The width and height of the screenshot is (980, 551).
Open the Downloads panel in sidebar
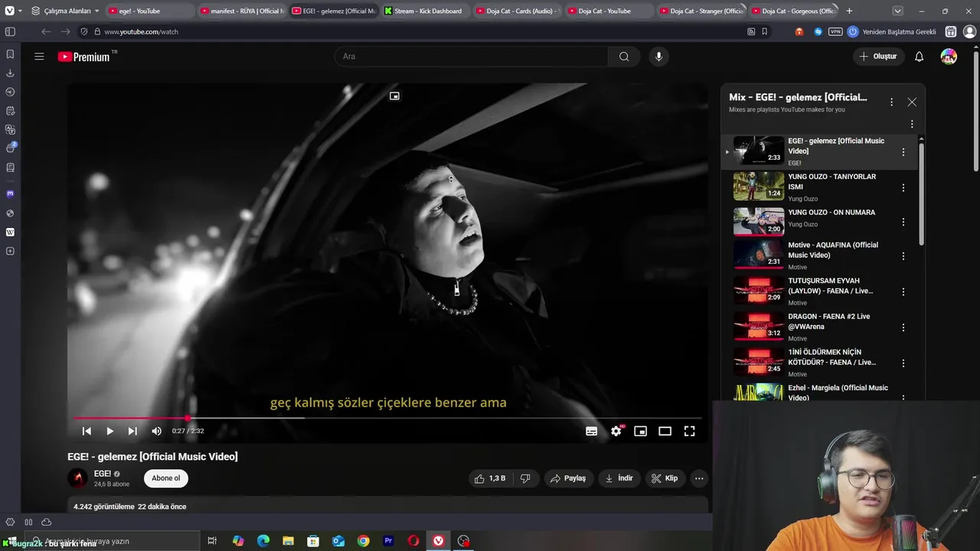click(x=10, y=73)
